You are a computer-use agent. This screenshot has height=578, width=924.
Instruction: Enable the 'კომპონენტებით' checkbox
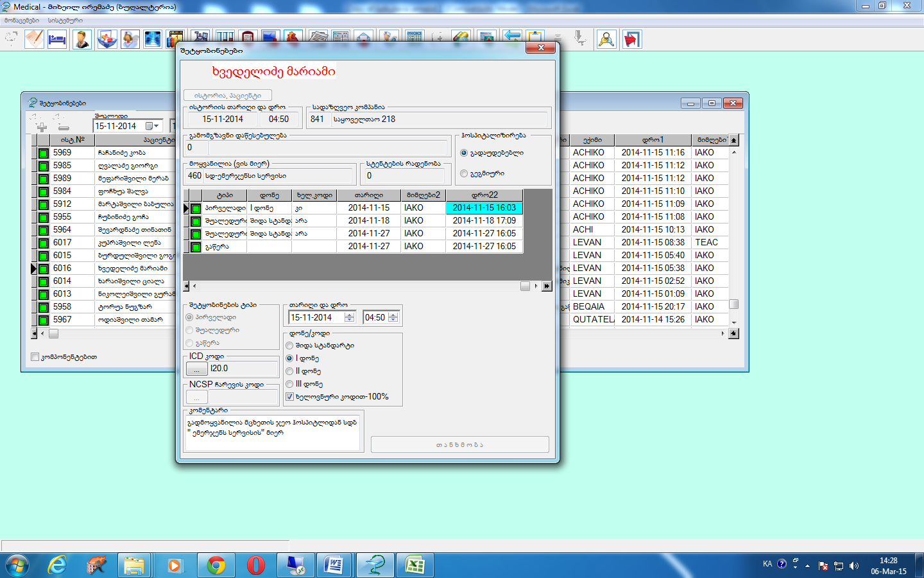tap(35, 357)
